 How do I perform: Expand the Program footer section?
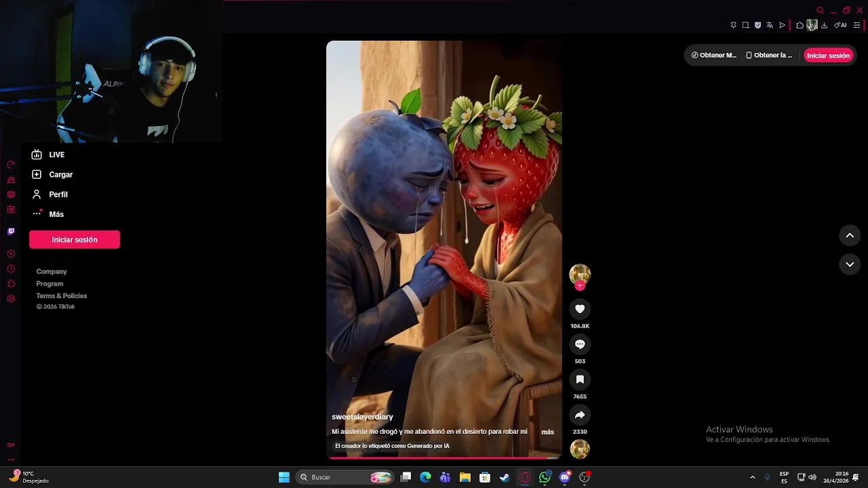(x=50, y=283)
